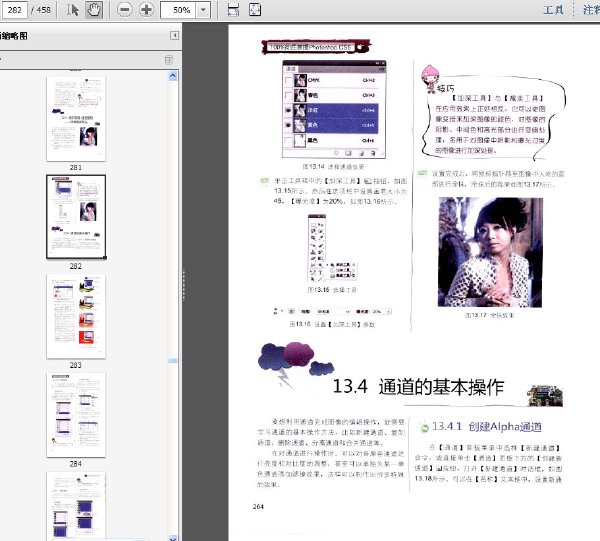Open the 工具 (Tools) pane
The width and height of the screenshot is (600, 541).
(553, 10)
